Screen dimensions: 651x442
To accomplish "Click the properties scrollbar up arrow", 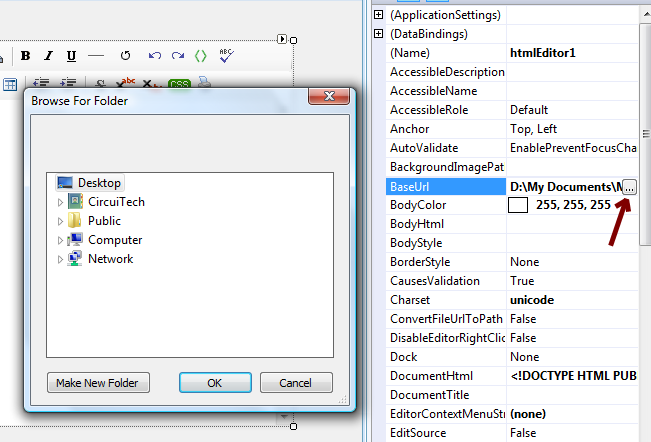I will 646,14.
